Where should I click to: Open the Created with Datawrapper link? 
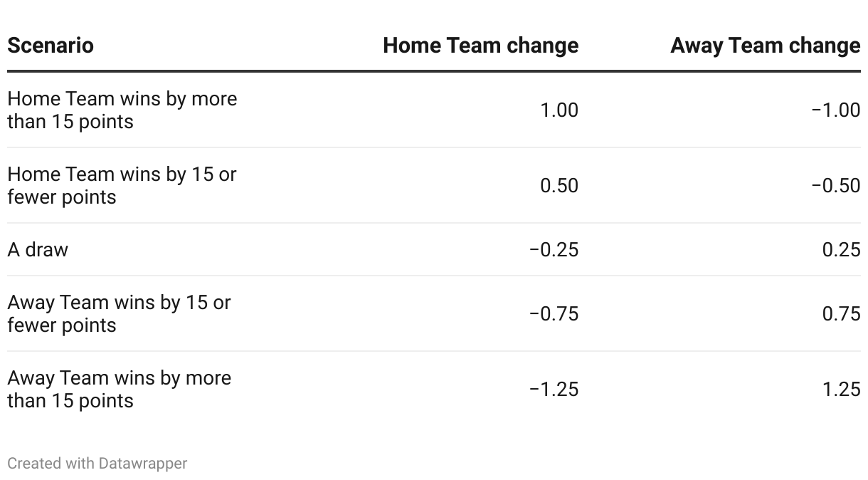click(97, 464)
